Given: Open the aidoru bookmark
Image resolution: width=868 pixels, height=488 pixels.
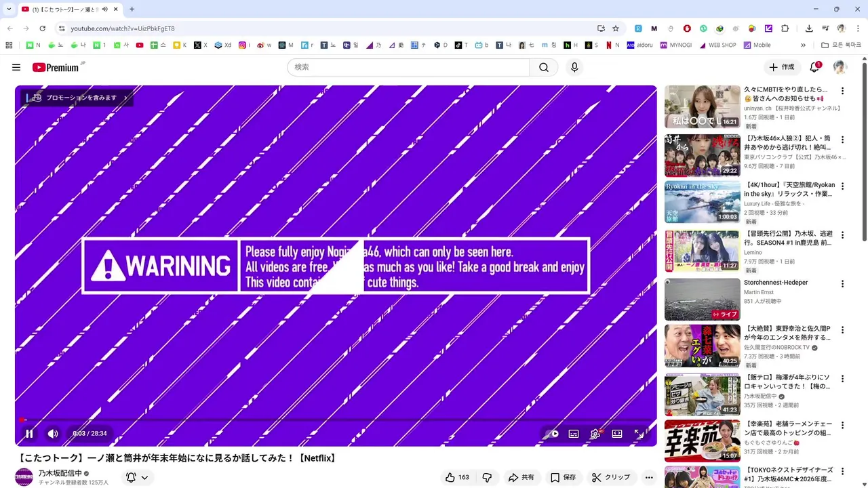Looking at the screenshot, I should [x=640, y=45].
